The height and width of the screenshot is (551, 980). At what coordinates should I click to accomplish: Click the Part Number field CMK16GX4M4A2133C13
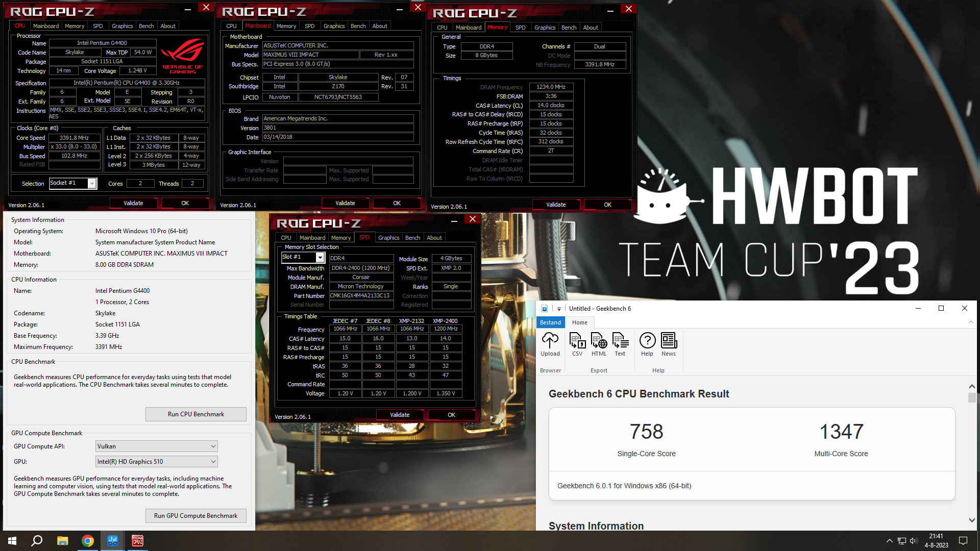tap(361, 295)
